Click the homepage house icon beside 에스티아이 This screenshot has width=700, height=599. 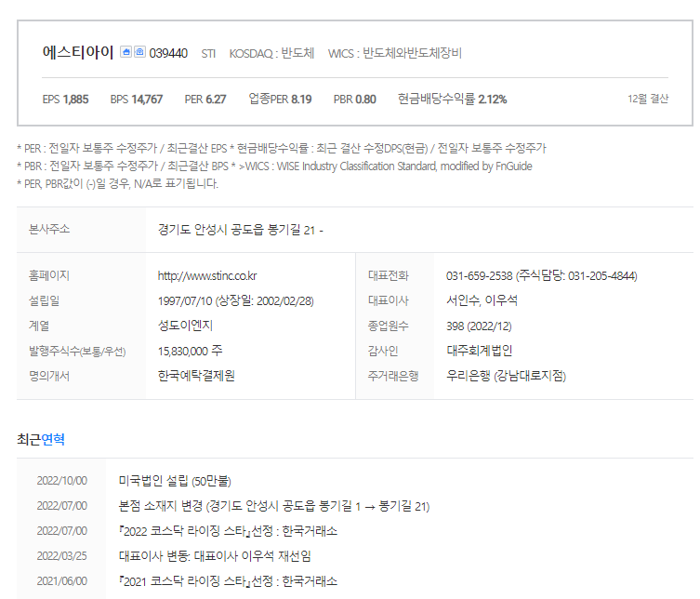click(x=125, y=52)
